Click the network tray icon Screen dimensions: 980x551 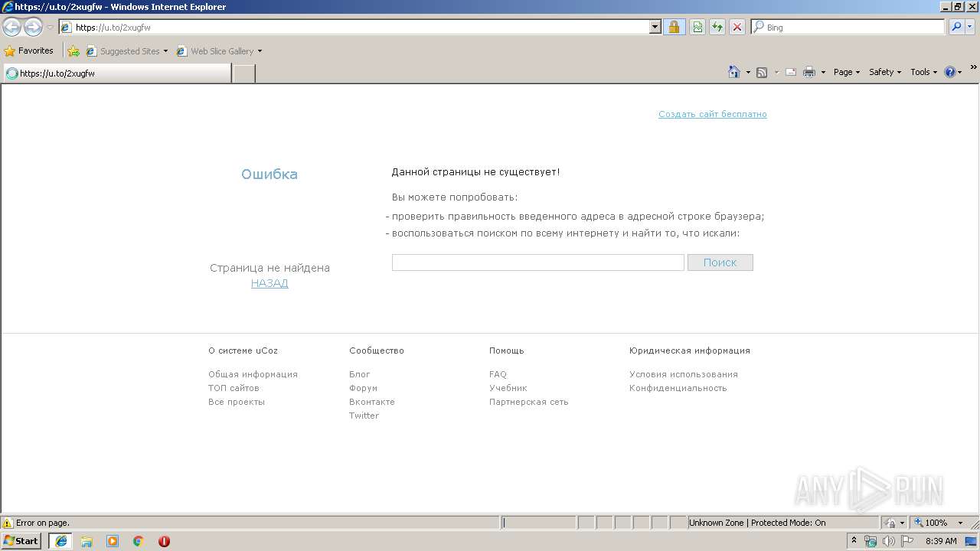(x=871, y=541)
